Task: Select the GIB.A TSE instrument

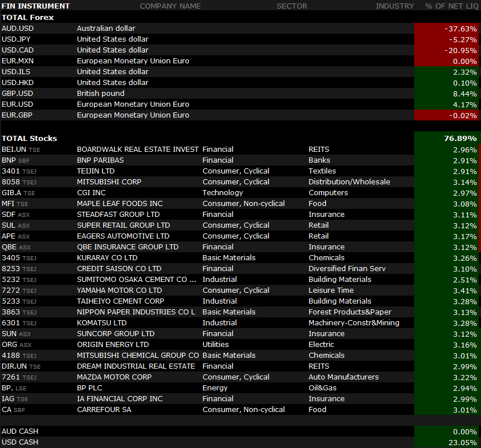Action: [18, 193]
